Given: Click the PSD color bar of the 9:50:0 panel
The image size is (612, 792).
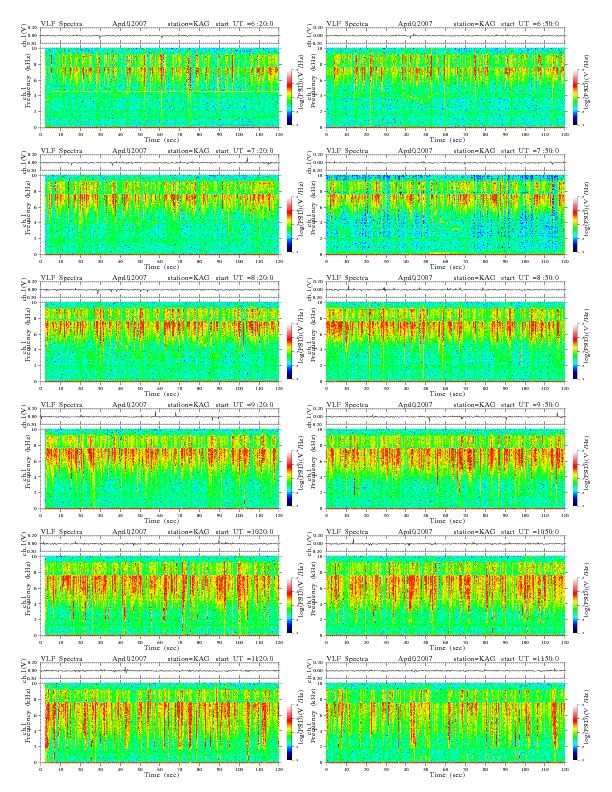Looking at the screenshot, I should [x=576, y=478].
